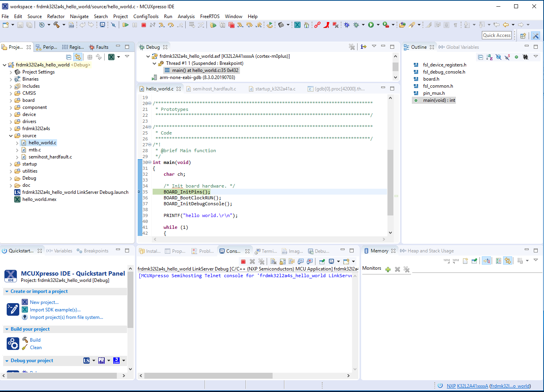This screenshot has height=392, width=544.
Task: Click red Terminate icon in Console toolbar
Action: point(243,261)
